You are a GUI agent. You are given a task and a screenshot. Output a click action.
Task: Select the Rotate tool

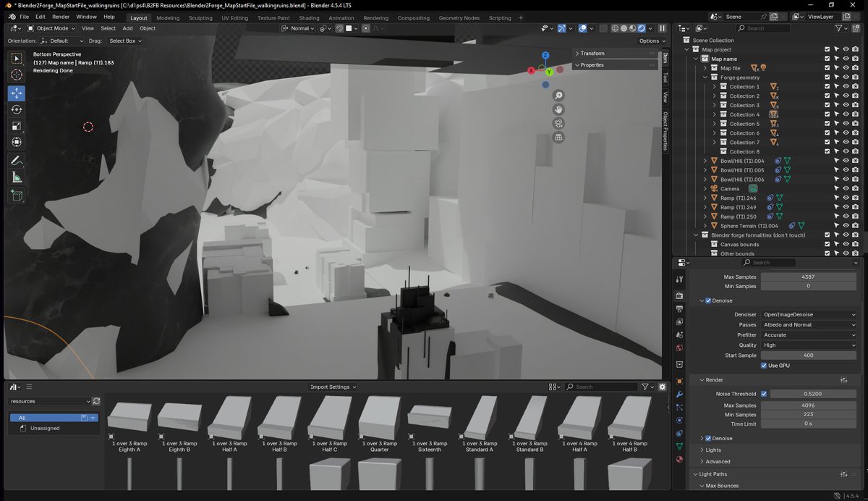[x=17, y=109]
